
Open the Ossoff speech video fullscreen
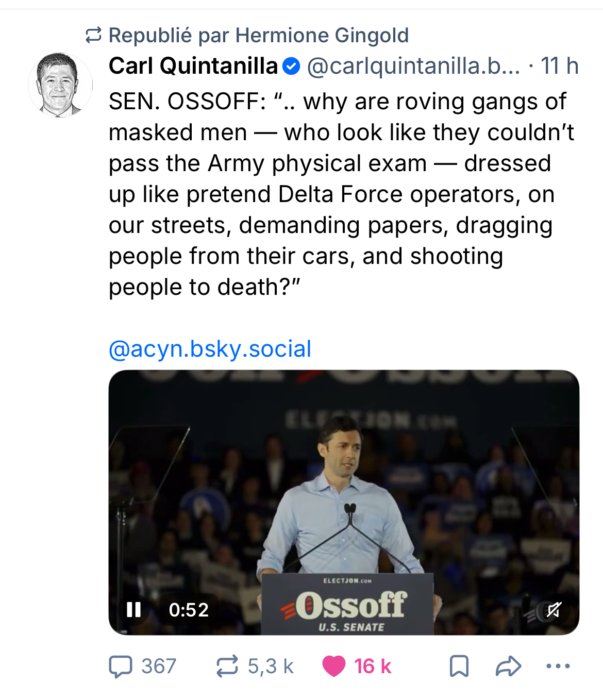[344, 490]
